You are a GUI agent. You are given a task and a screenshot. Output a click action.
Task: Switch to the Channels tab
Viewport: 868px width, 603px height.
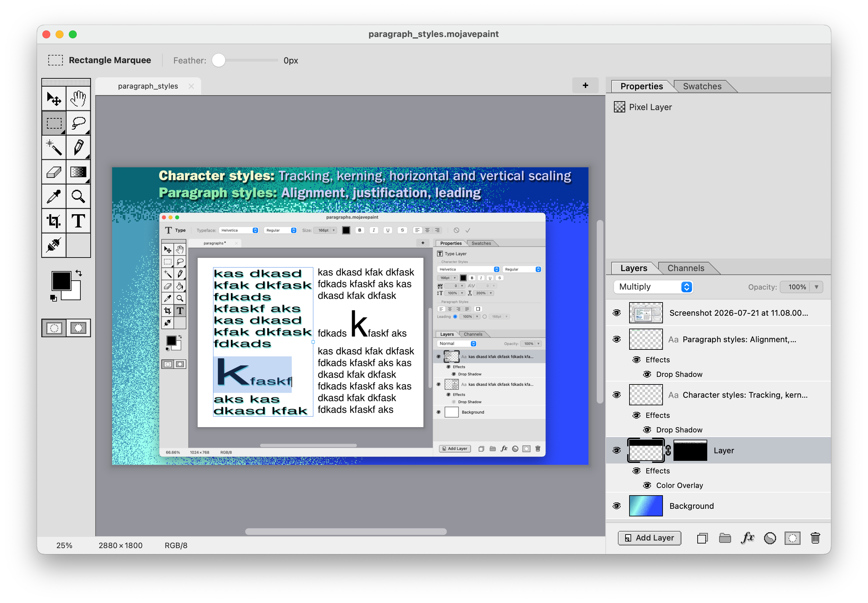pos(686,268)
